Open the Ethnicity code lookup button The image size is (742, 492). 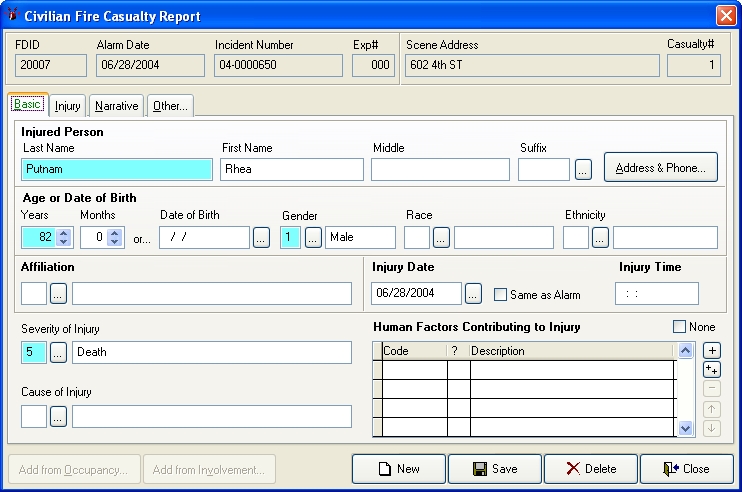click(600, 238)
